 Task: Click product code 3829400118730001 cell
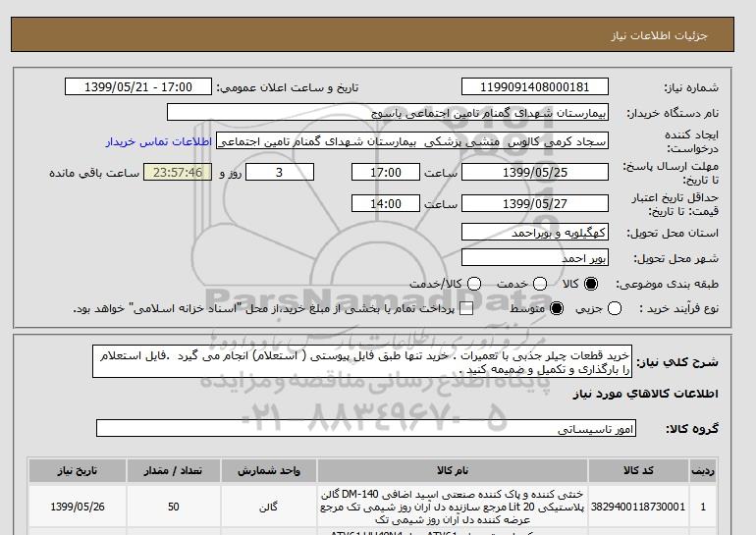click(x=638, y=507)
